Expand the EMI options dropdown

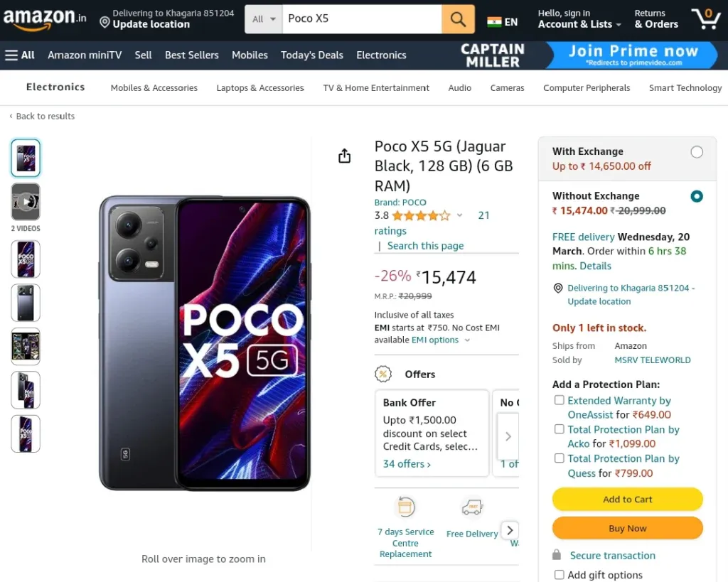pos(441,340)
